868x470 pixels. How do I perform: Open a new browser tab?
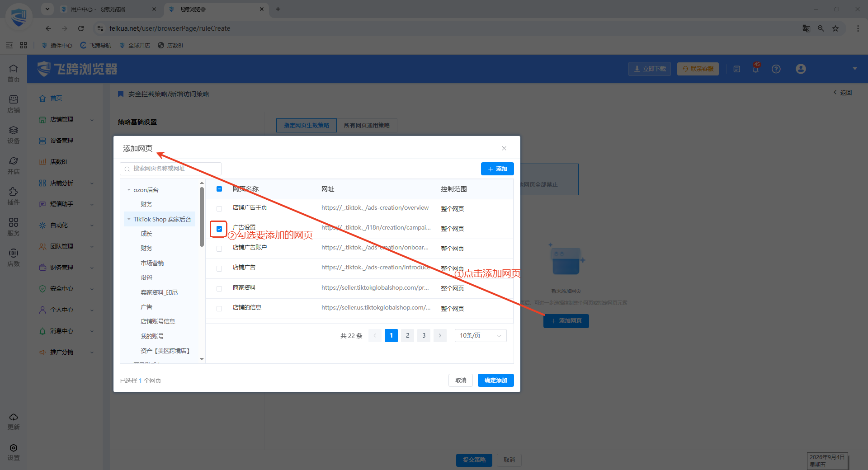(278, 9)
